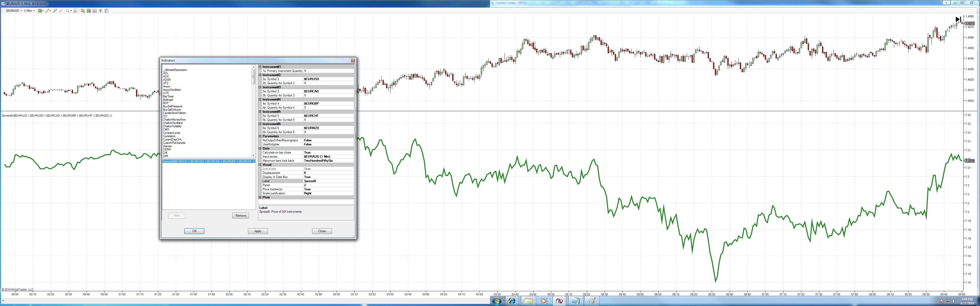Screen dimensions: 980x306
Task: Click the Calculate on bar close True value
Action: 329,152
